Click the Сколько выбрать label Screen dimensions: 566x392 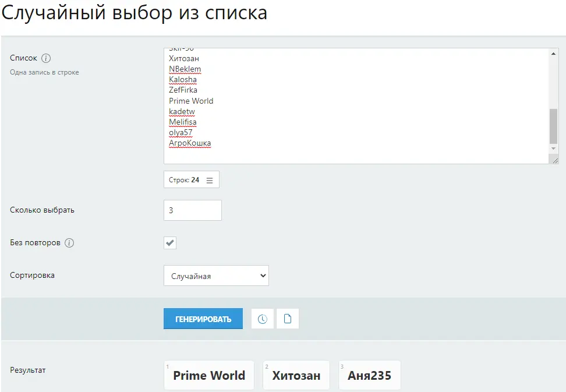point(43,210)
